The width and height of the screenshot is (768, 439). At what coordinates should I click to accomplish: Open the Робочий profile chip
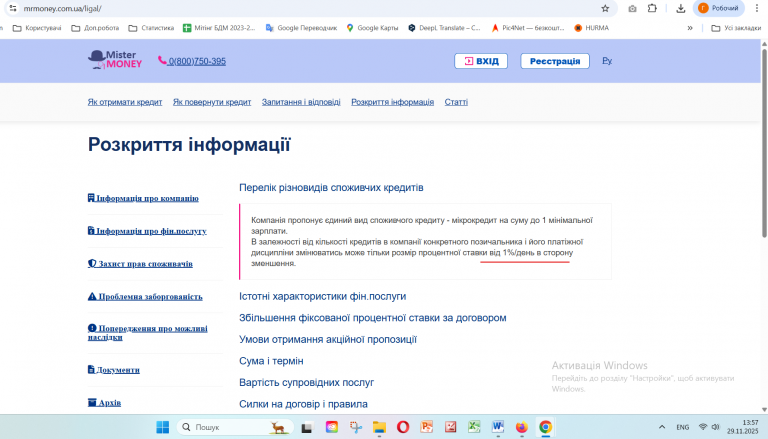(719, 8)
